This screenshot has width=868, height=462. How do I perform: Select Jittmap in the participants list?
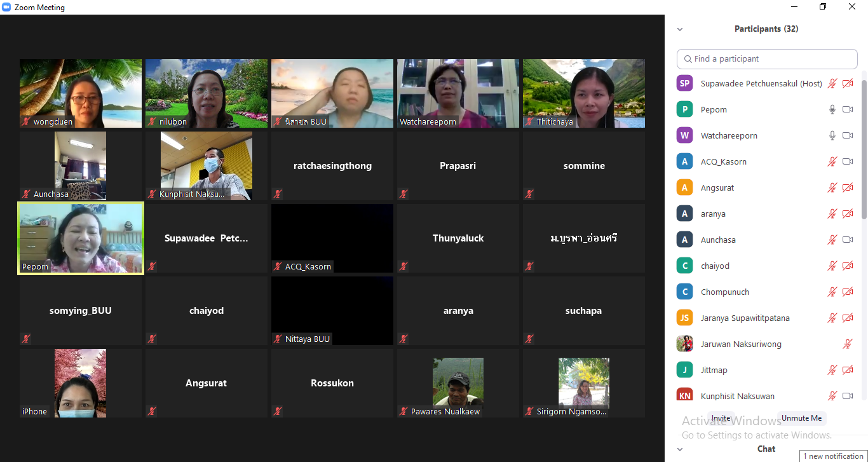coord(714,370)
